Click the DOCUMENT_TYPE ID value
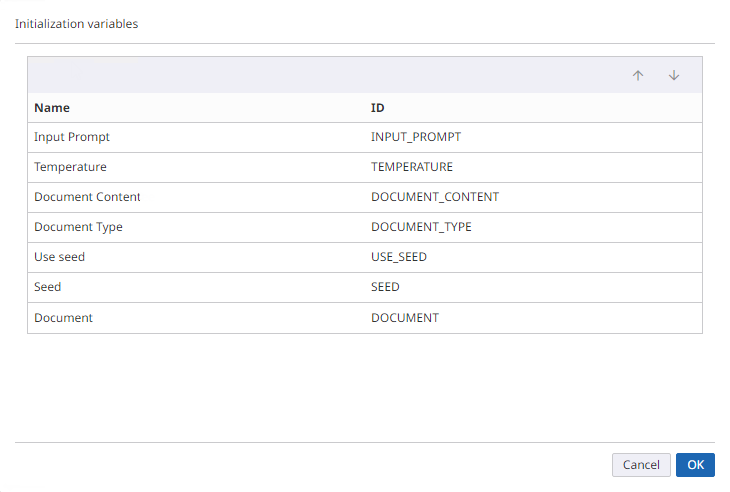The height and width of the screenshot is (492, 730). pos(421,227)
